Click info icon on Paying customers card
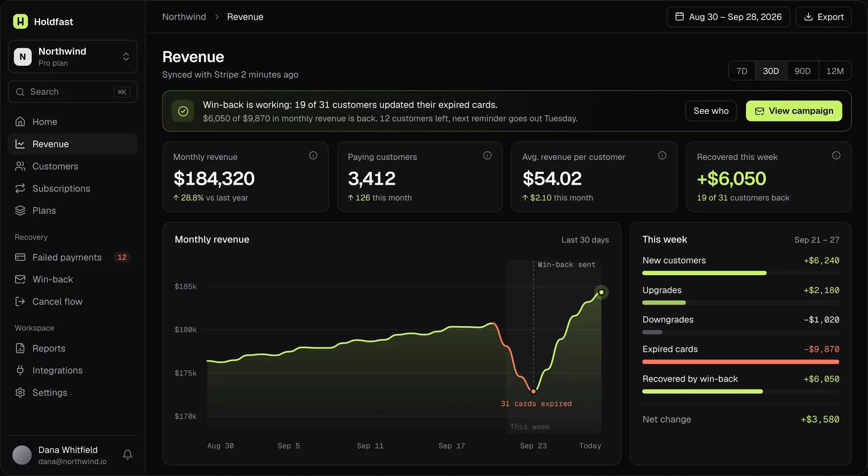The height and width of the screenshot is (476, 868). point(487,155)
